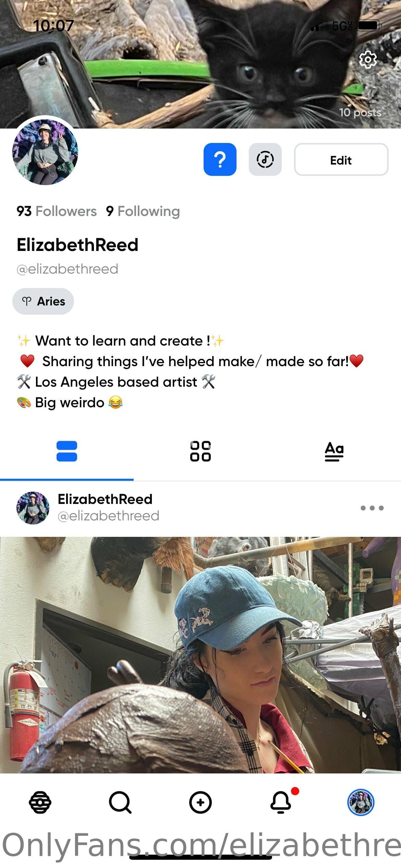Click the Edit profile button
The height and width of the screenshot is (868, 401).
[x=341, y=159]
